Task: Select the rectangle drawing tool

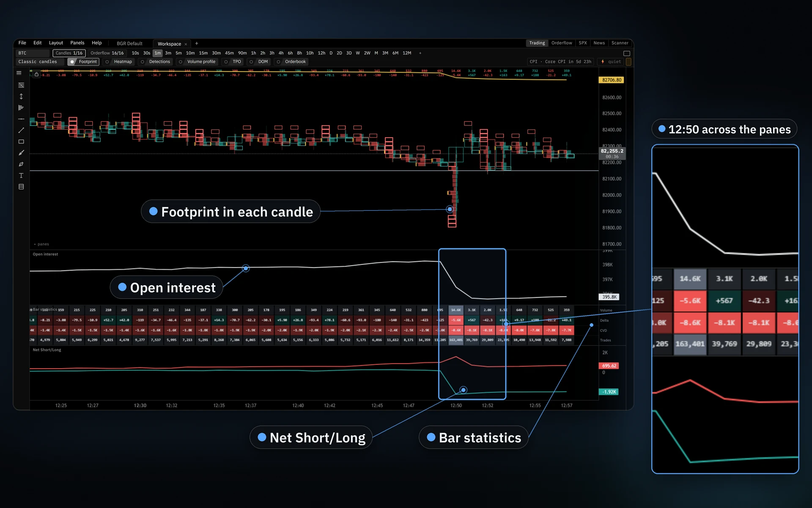Action: (x=21, y=141)
